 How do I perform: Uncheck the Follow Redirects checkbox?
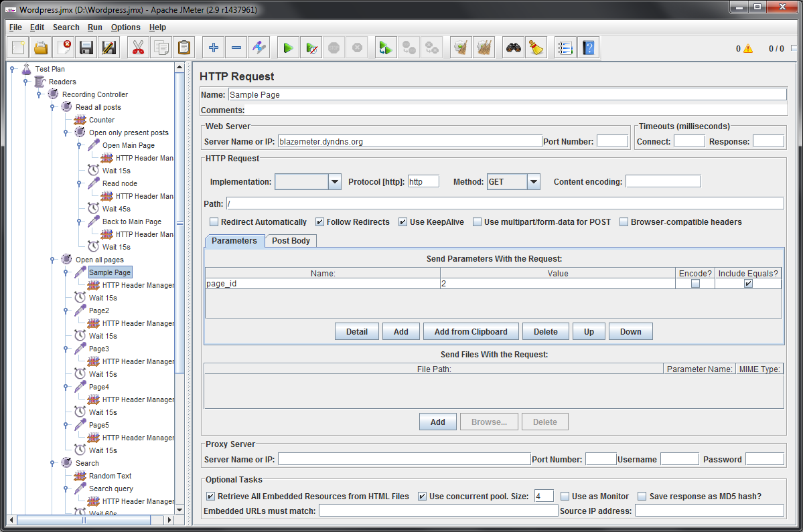[319, 222]
